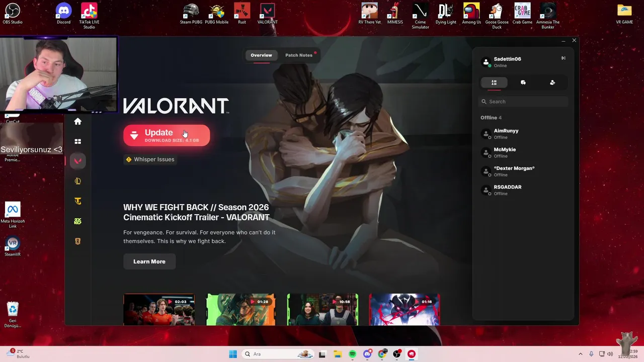Switch to the Overview tab

pos(261,55)
